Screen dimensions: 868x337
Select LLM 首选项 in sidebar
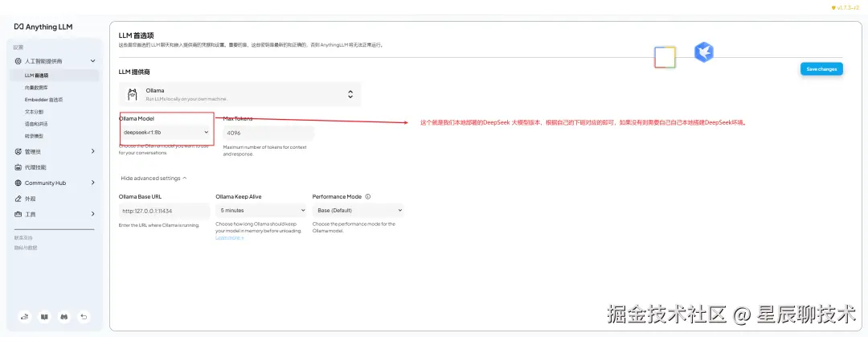pyautogui.click(x=55, y=76)
